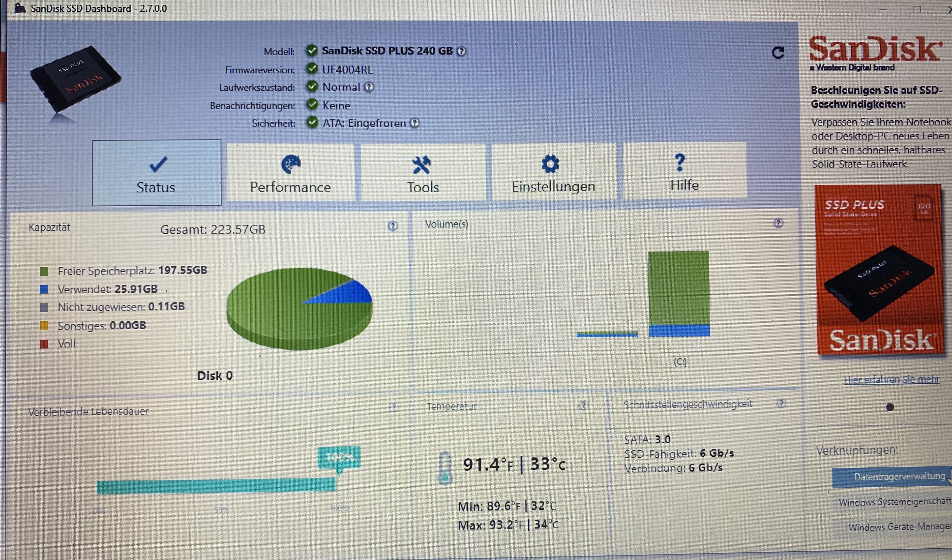This screenshot has height=560, width=952.
Task: Click the refresh icon near the logo
Action: pyautogui.click(x=778, y=53)
